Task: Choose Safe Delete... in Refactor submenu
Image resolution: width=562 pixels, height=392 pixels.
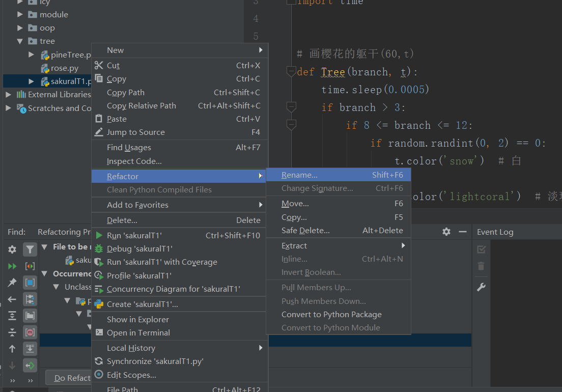Action: pyautogui.click(x=339, y=231)
